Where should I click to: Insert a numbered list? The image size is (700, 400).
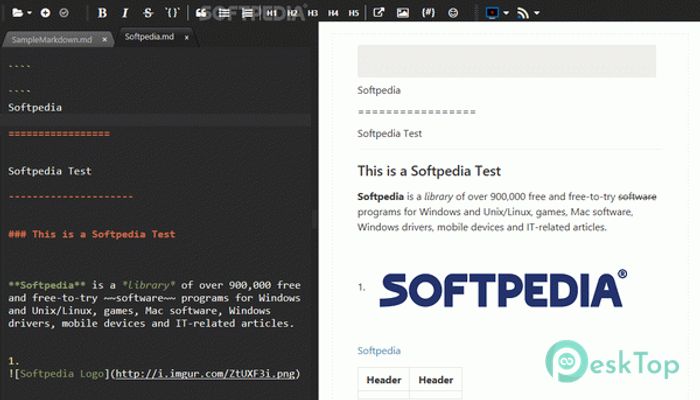[247, 13]
